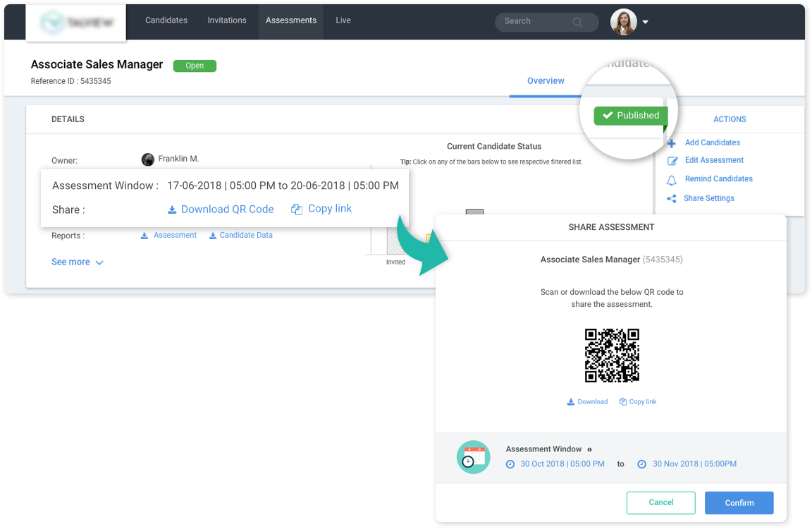Open the Invitations nav item
The image size is (812, 529).
(227, 20)
